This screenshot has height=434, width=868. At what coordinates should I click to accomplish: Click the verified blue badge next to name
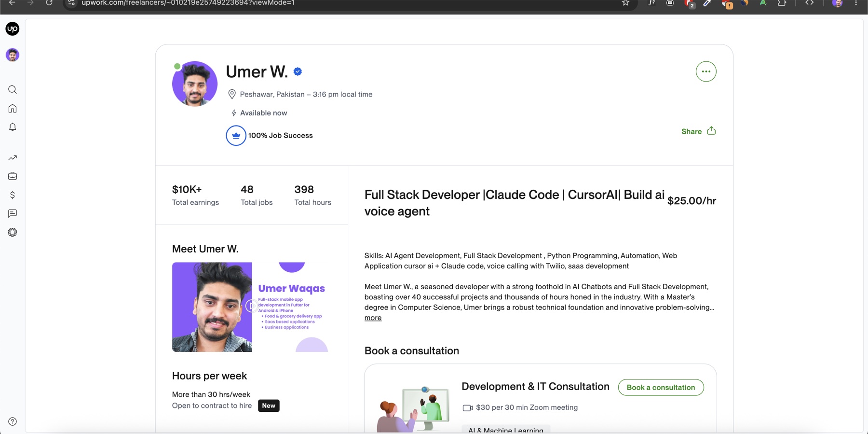tap(298, 71)
